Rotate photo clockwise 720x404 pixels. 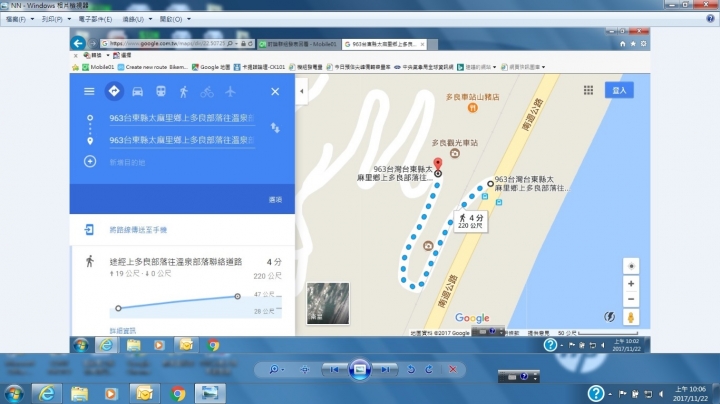click(x=429, y=370)
